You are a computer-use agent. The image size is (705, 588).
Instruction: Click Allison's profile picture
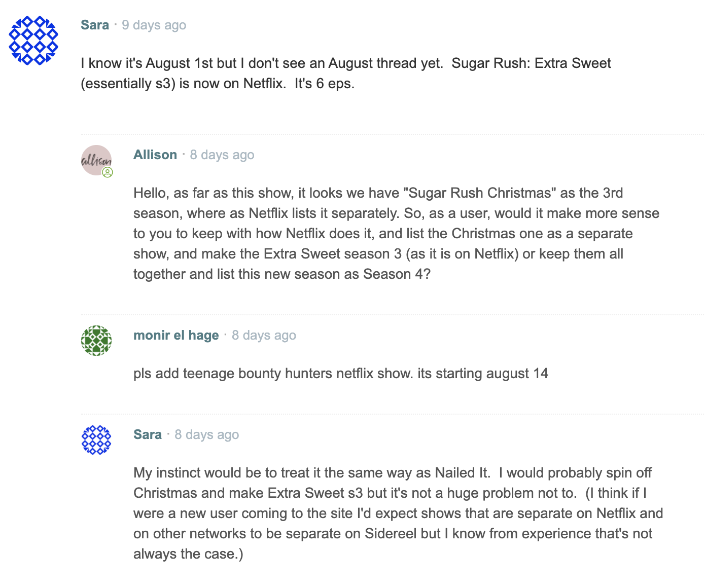[x=96, y=160]
